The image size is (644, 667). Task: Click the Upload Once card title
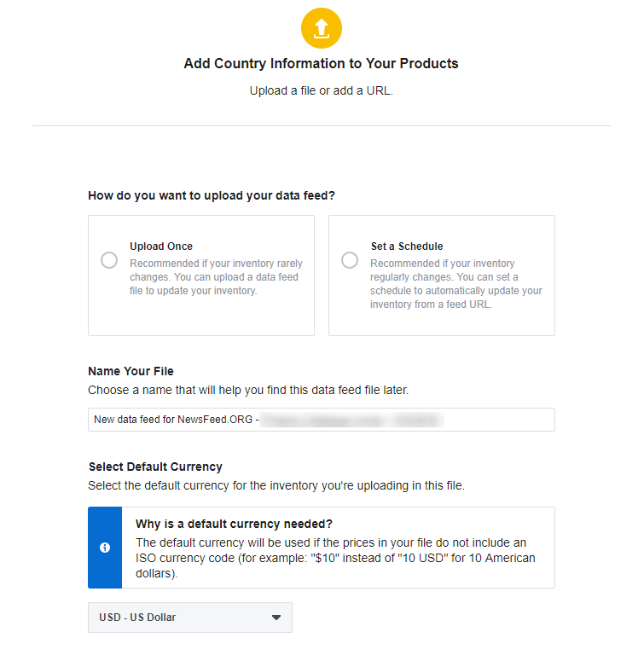(161, 246)
